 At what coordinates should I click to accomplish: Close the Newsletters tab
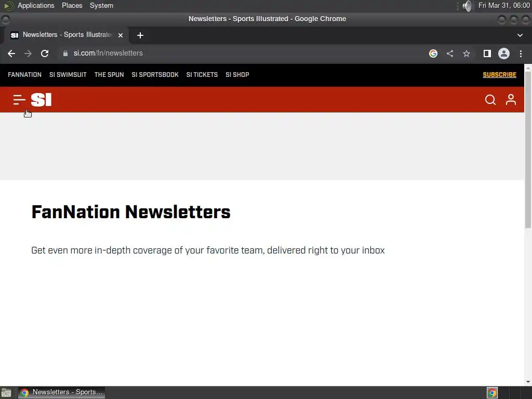point(121,35)
